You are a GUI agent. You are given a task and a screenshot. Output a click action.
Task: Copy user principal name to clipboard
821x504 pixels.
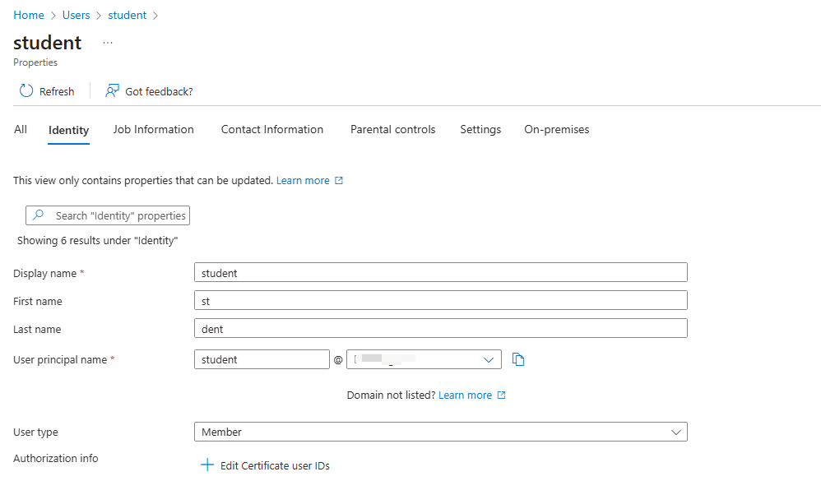pos(518,359)
